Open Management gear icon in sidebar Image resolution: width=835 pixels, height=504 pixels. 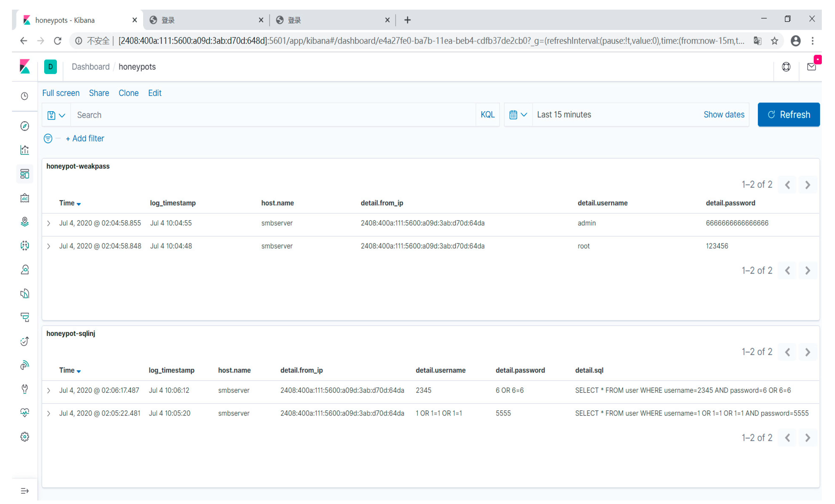[x=24, y=437]
